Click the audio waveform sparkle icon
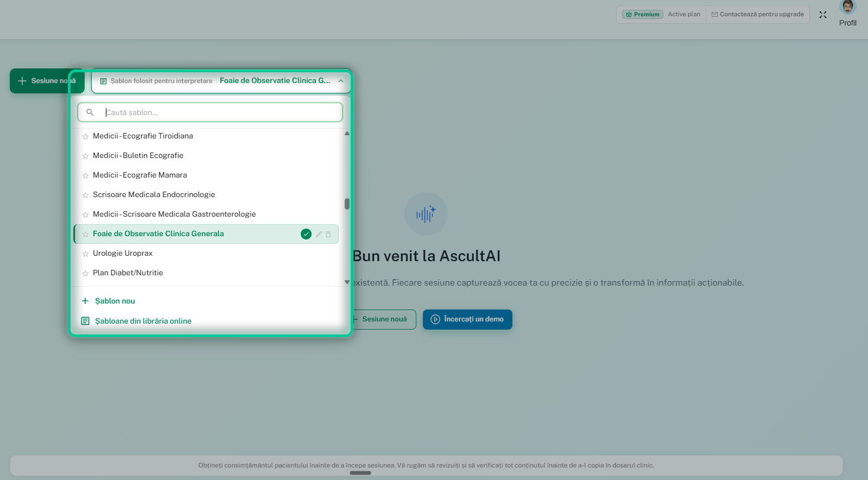 [426, 214]
